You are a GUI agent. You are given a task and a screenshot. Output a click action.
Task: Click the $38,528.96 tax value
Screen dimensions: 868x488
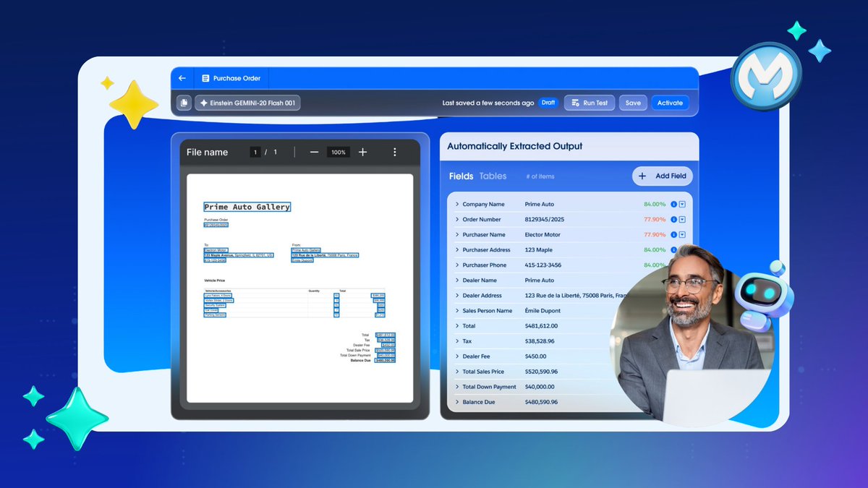click(x=540, y=341)
